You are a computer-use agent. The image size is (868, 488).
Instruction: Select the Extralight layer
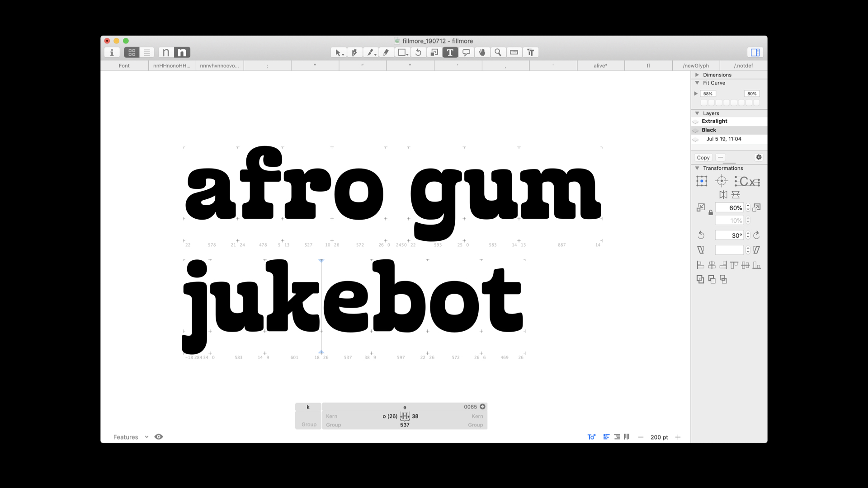pos(729,121)
